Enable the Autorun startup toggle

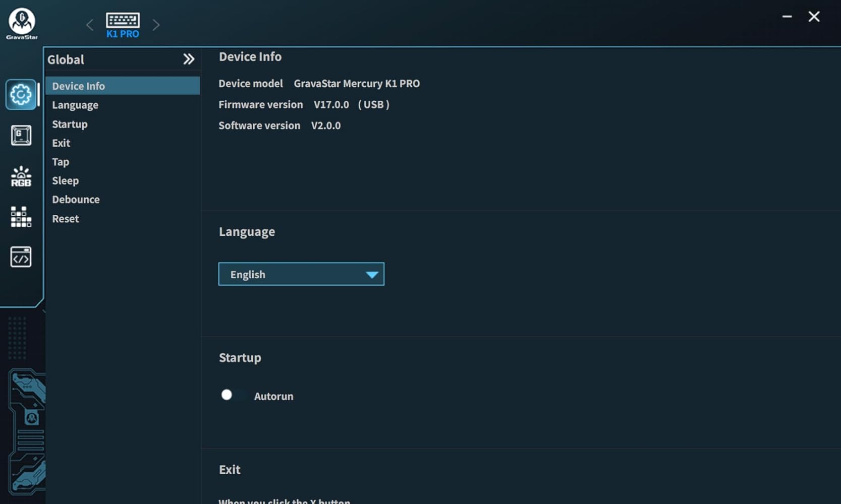pos(233,395)
